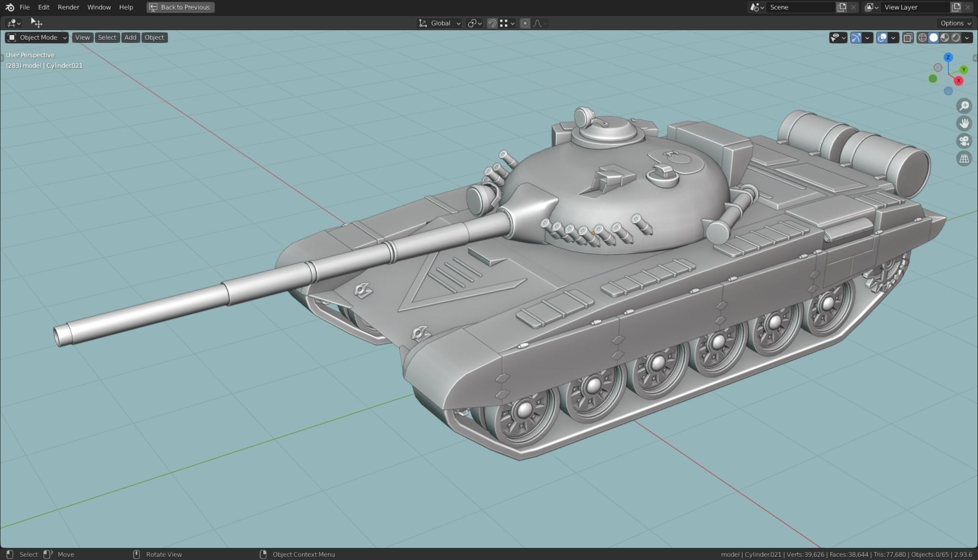
Task: Toggle X-ray mode
Action: point(908,38)
